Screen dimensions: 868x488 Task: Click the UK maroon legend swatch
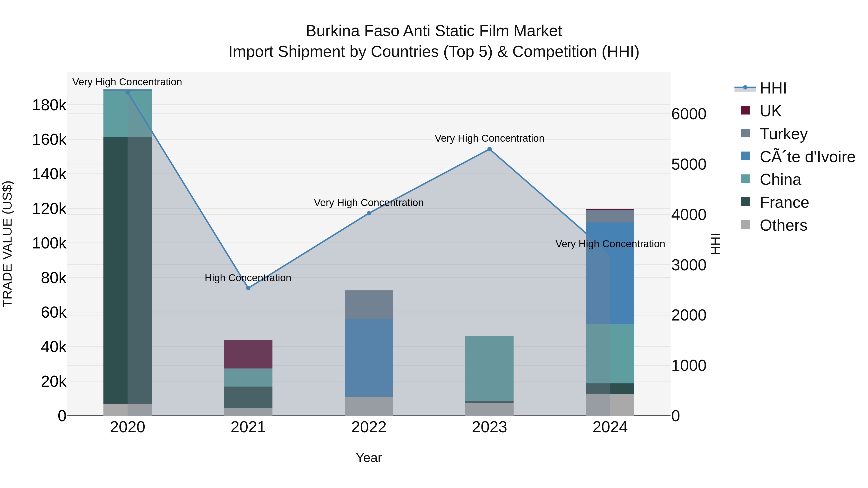click(x=745, y=110)
